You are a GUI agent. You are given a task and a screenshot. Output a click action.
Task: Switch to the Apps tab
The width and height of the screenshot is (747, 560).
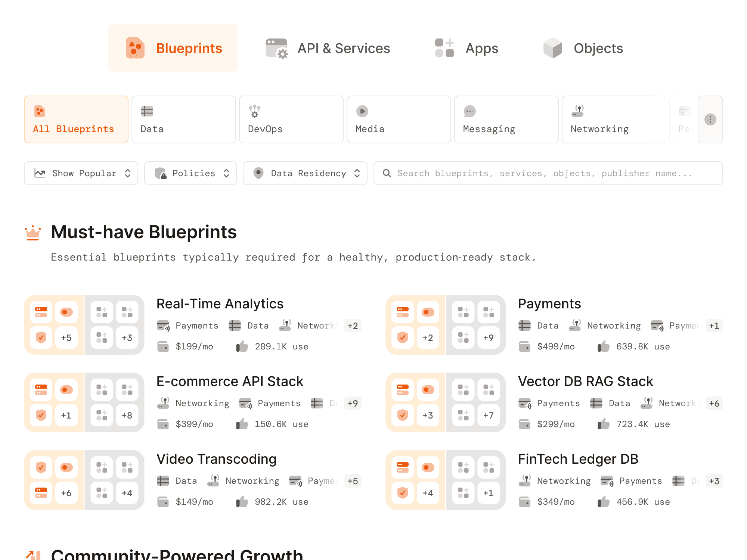pos(467,48)
